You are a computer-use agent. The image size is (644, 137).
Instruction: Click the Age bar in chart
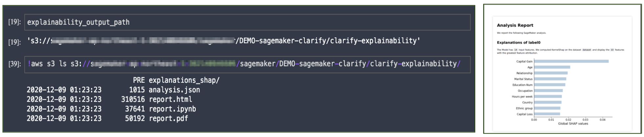pos(552,67)
